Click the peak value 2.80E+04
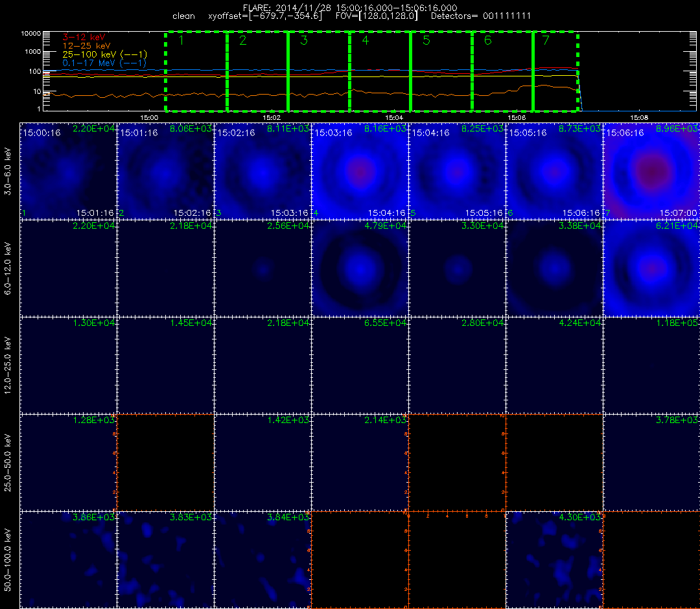 click(482, 323)
